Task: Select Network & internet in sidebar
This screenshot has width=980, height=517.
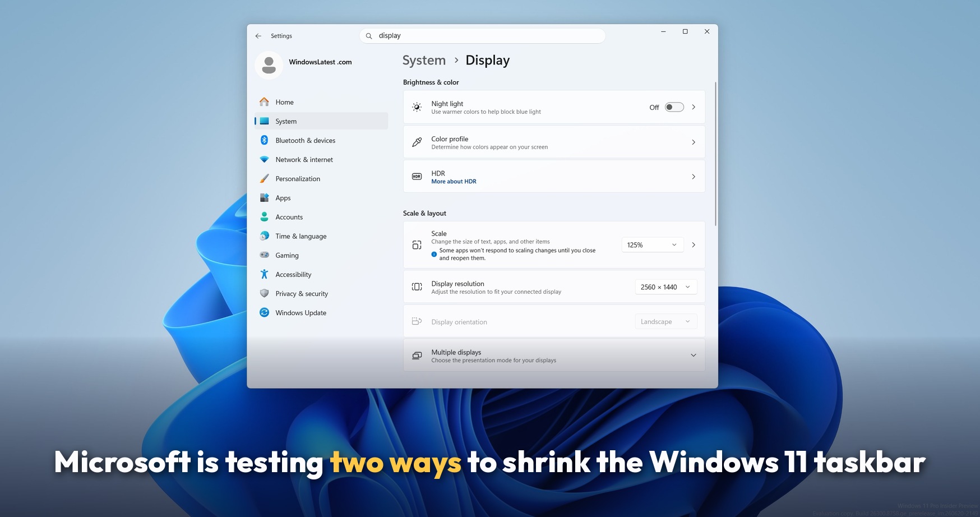Action: pos(321,160)
